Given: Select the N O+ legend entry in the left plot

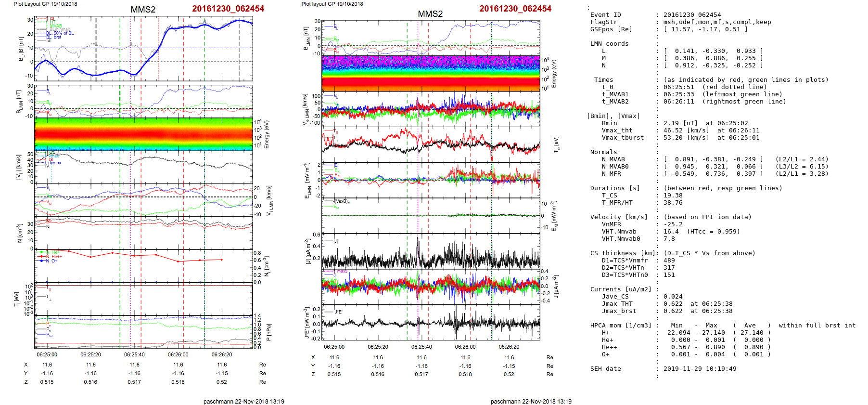Looking at the screenshot, I should click(x=51, y=261).
